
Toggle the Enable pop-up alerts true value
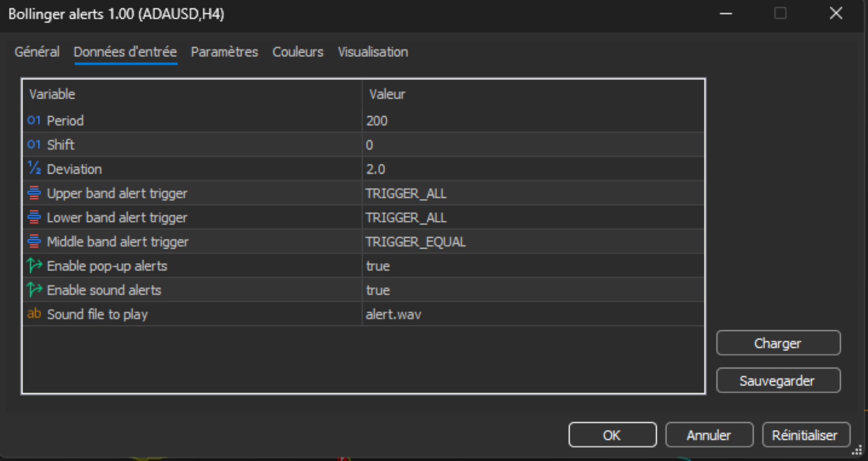pyautogui.click(x=533, y=266)
